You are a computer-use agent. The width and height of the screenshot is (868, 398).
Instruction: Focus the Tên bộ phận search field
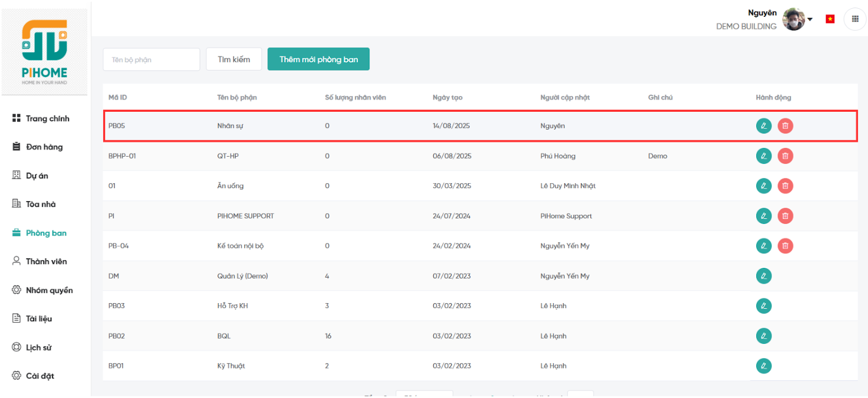pos(151,60)
